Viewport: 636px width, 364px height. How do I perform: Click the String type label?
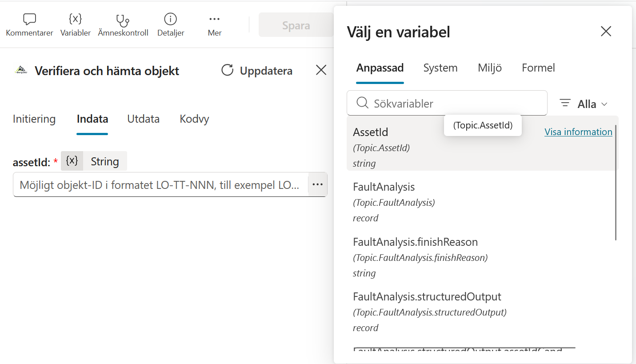click(105, 161)
